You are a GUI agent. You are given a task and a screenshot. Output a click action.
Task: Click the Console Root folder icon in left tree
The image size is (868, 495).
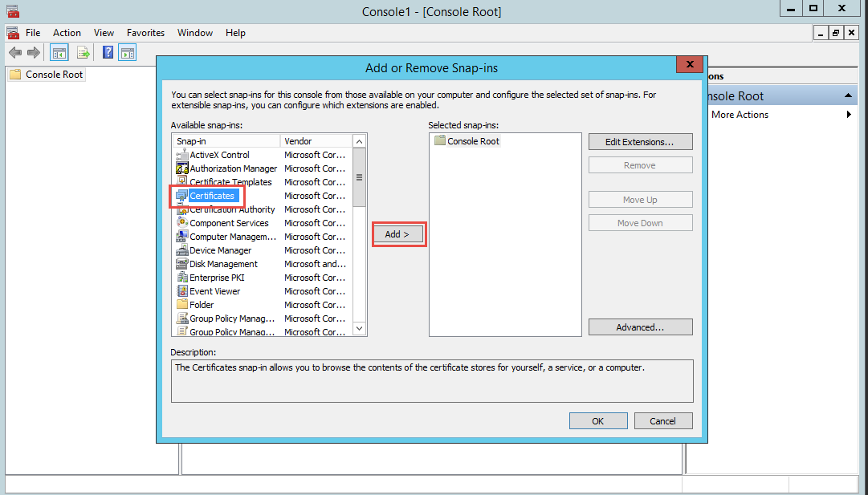(15, 74)
